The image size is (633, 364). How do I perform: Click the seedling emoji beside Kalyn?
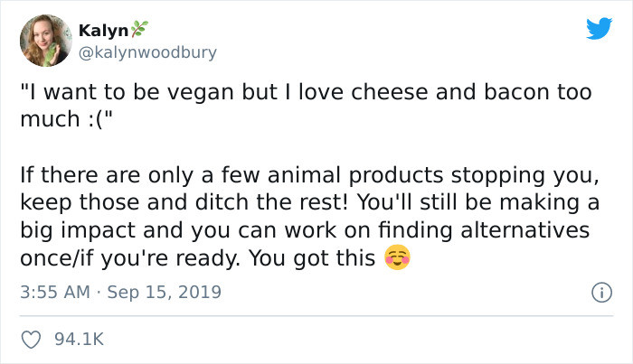coord(137,31)
